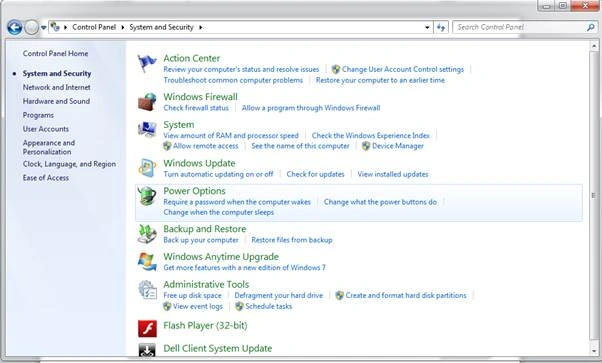The height and width of the screenshot is (363, 602).
Task: Expand arrow after System and Security breadcrumb
Action: 200,27
